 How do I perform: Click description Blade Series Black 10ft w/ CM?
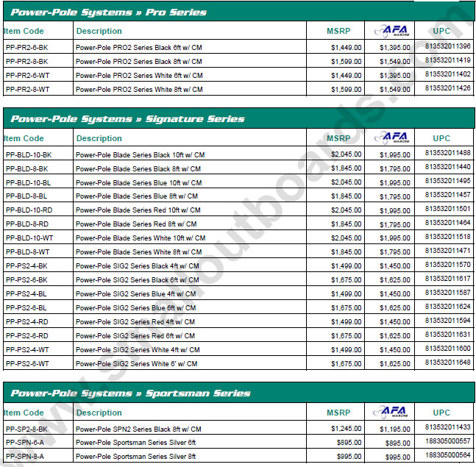140,155
